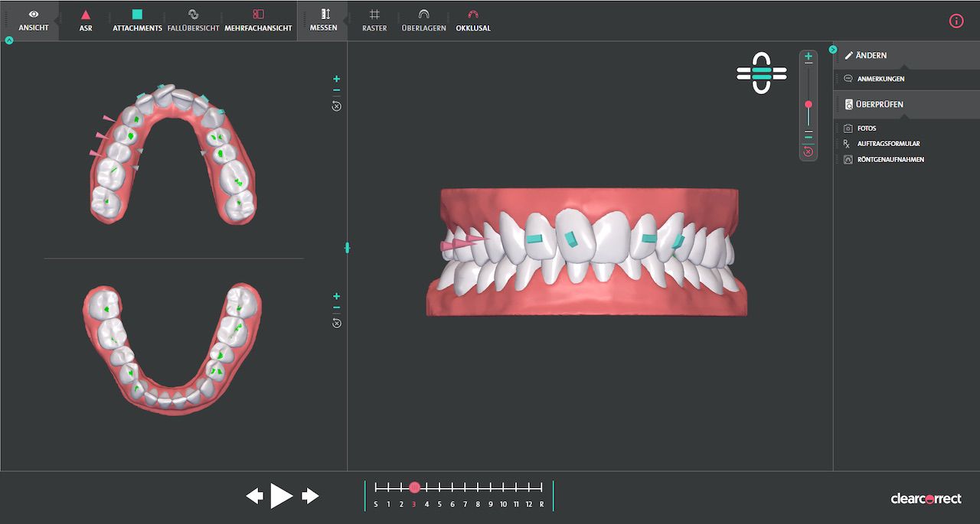Zoom in main 3D view plus
This screenshot has height=524, width=980.
click(x=808, y=57)
